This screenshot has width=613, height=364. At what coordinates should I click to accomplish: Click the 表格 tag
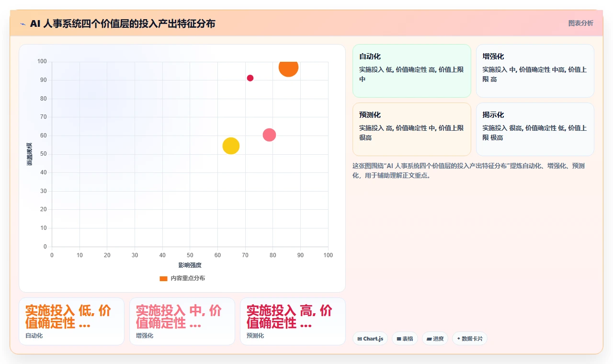click(x=405, y=339)
